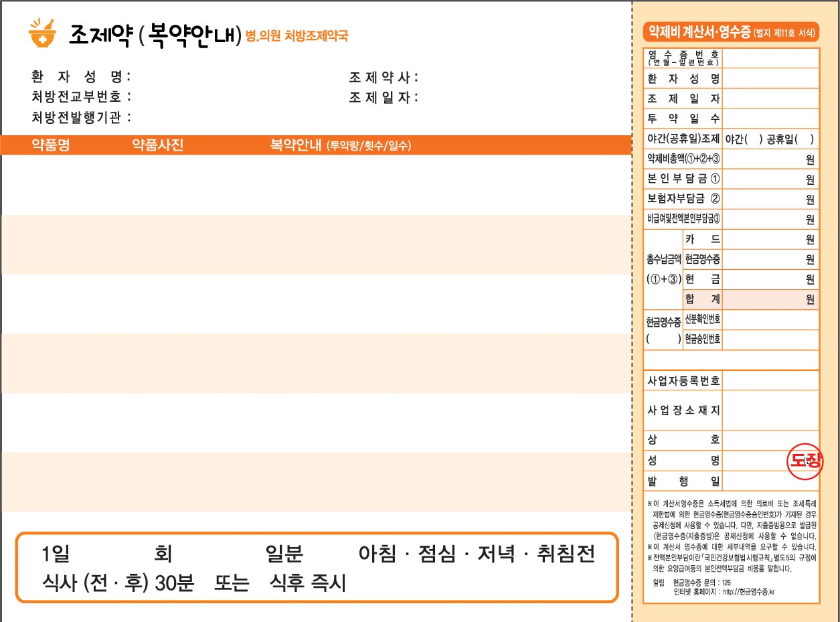Select the 조제약 (복약안내) title text
This screenshot has width=840, height=622.
click(155, 35)
